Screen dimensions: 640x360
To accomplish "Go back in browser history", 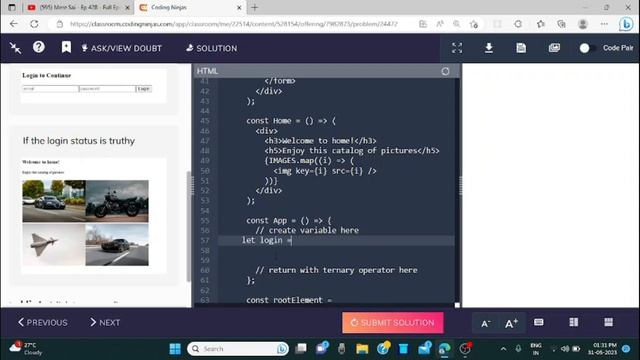I will click(14, 24).
